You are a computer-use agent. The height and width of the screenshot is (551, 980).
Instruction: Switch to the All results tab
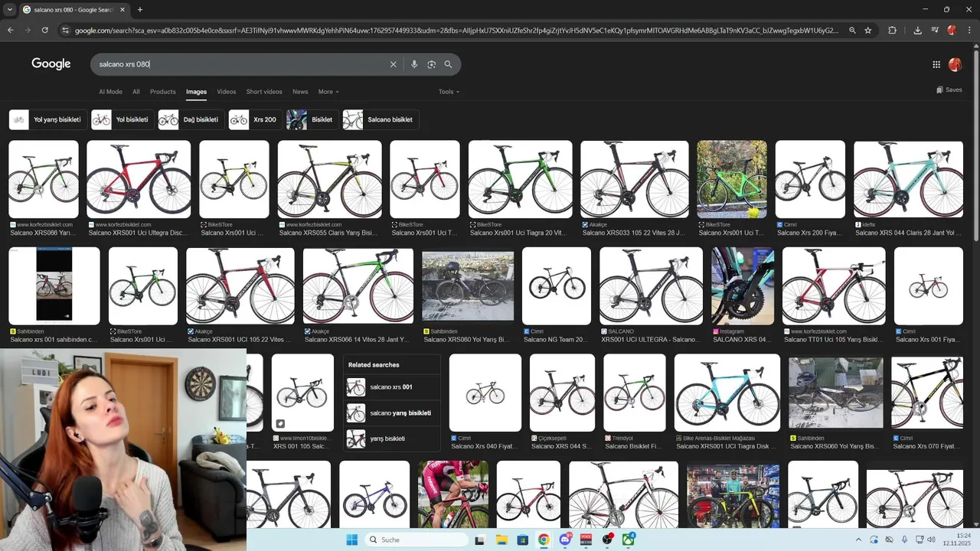click(136, 92)
